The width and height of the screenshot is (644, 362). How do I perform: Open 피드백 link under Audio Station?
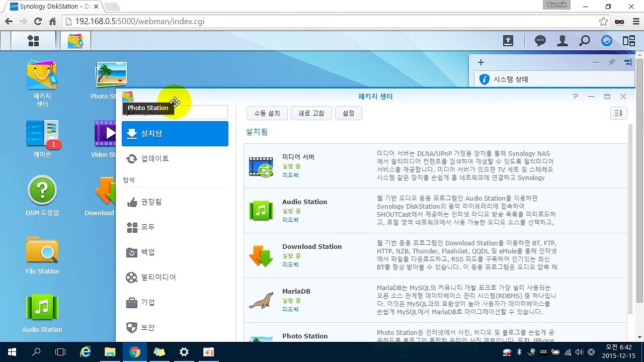pyautogui.click(x=290, y=220)
